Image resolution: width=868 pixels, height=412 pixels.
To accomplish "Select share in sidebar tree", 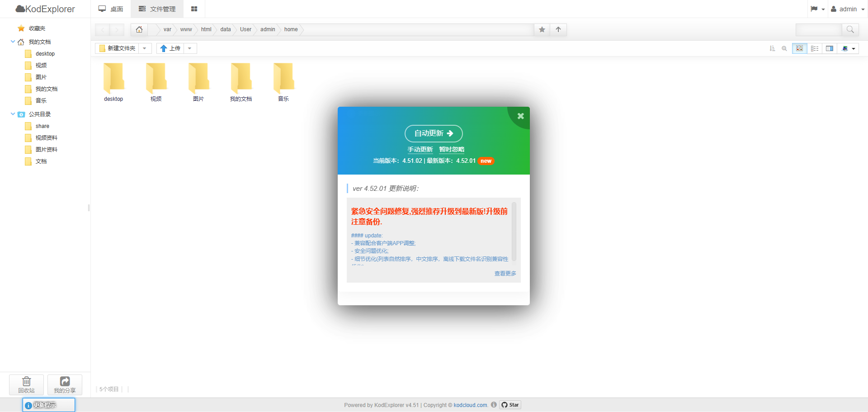I will click(x=42, y=126).
